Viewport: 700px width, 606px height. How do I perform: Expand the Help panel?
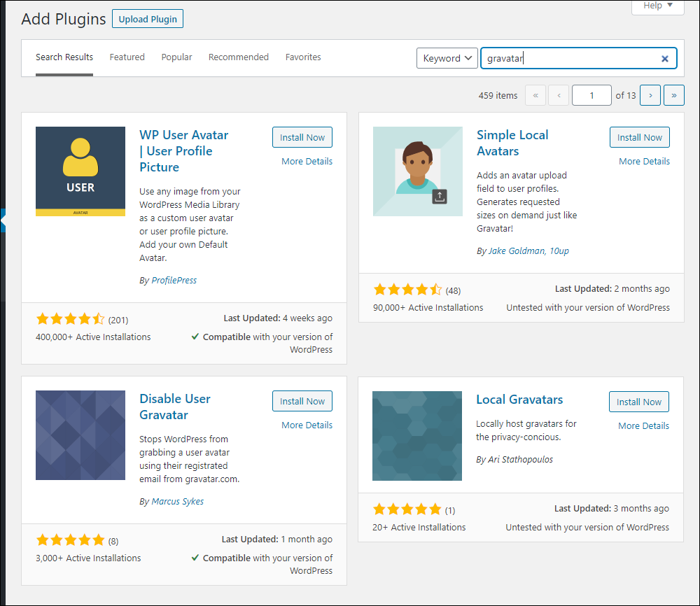pyautogui.click(x=657, y=6)
